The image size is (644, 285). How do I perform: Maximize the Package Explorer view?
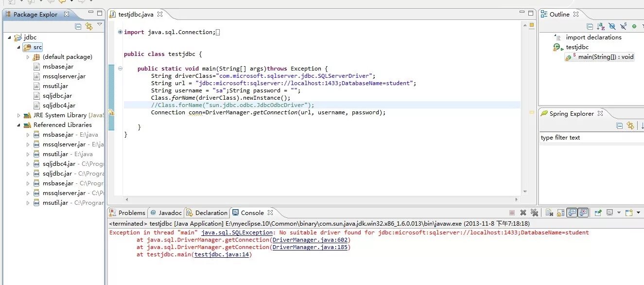click(x=100, y=13)
